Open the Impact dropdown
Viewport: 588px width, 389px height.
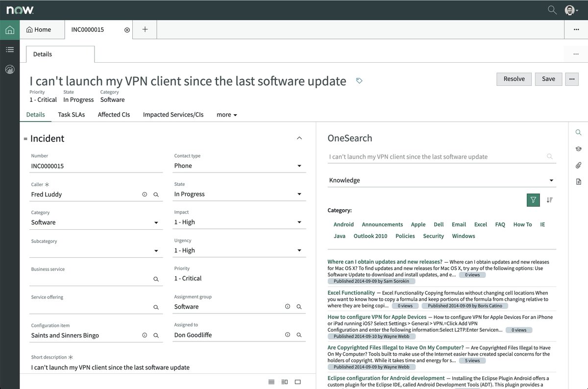point(240,222)
